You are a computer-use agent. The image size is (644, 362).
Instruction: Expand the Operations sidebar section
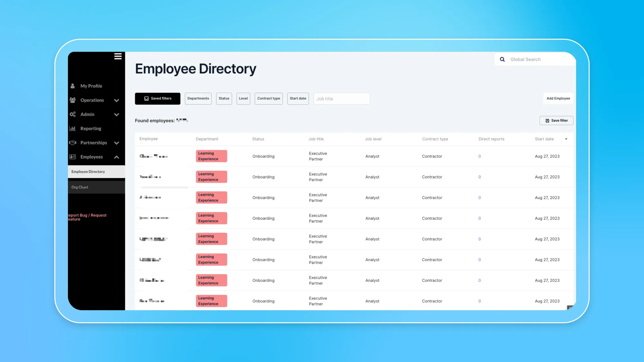click(x=117, y=100)
